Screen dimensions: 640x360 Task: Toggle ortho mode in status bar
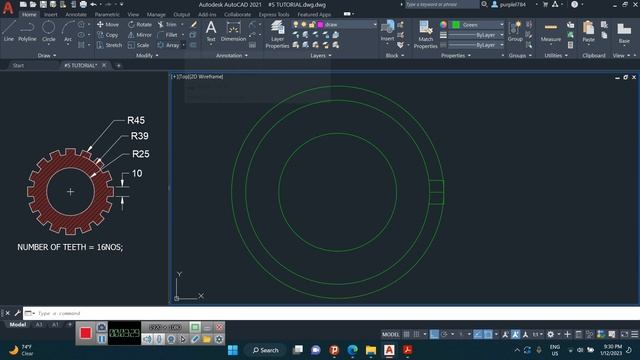click(x=434, y=334)
